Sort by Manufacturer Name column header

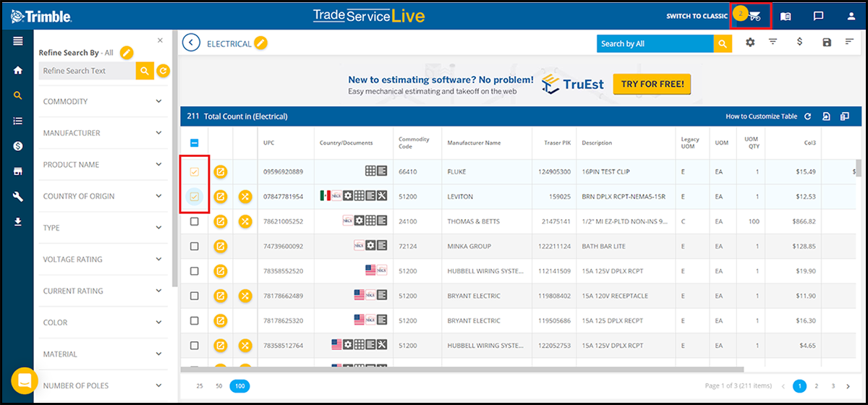pos(474,143)
